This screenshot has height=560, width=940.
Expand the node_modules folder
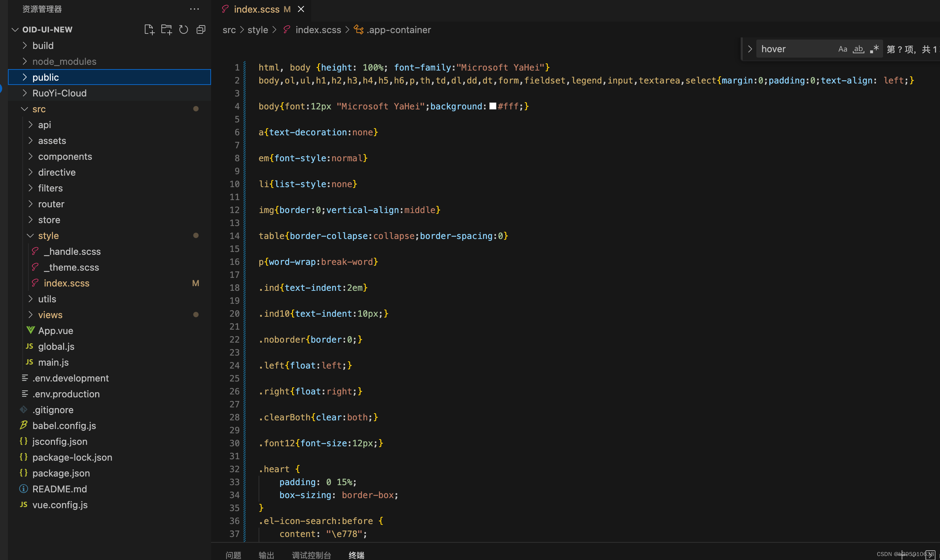(x=65, y=61)
